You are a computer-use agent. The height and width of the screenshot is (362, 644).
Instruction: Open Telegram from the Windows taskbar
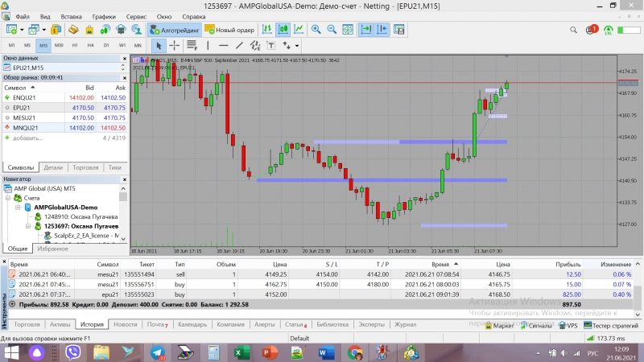(157, 352)
